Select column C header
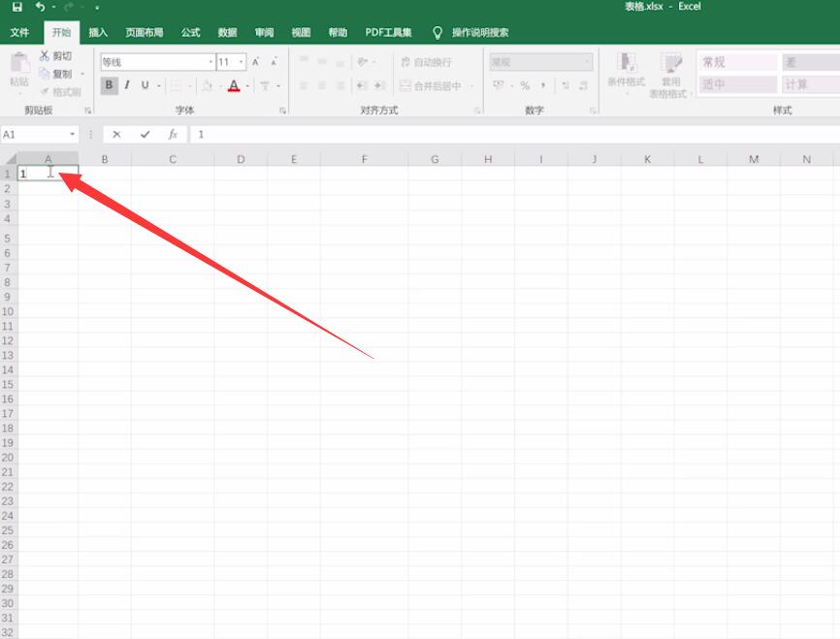The image size is (840, 639). pos(173,159)
